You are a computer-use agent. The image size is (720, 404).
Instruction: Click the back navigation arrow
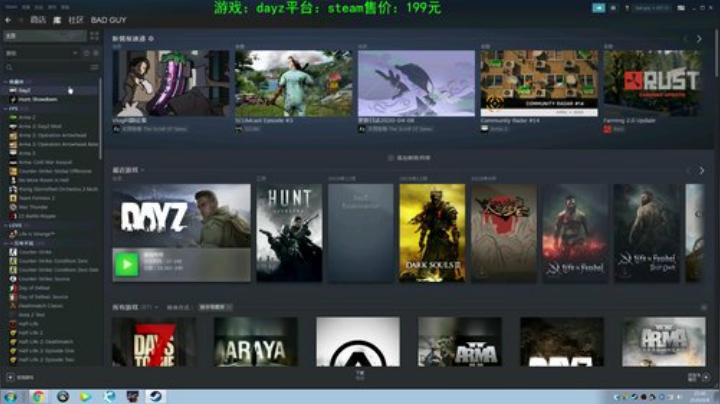pos(8,20)
